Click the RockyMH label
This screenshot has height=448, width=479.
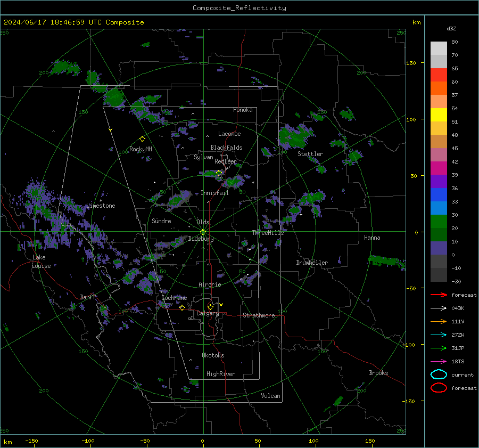(x=141, y=149)
